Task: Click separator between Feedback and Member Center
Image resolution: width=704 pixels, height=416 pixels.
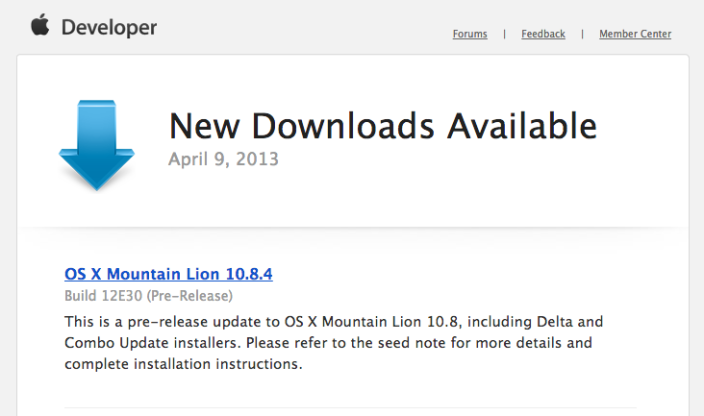Action: coord(582,34)
